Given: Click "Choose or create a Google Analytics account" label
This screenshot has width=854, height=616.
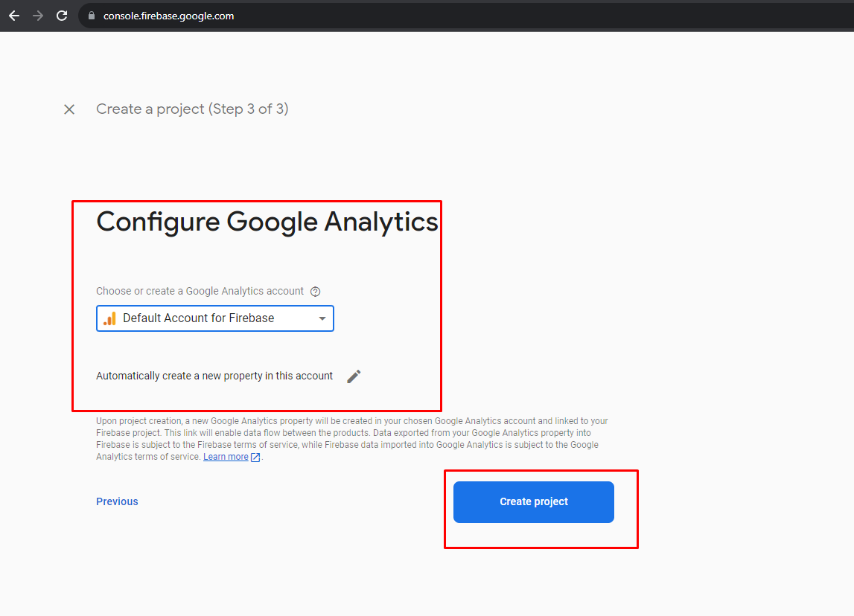Looking at the screenshot, I should pyautogui.click(x=200, y=292).
